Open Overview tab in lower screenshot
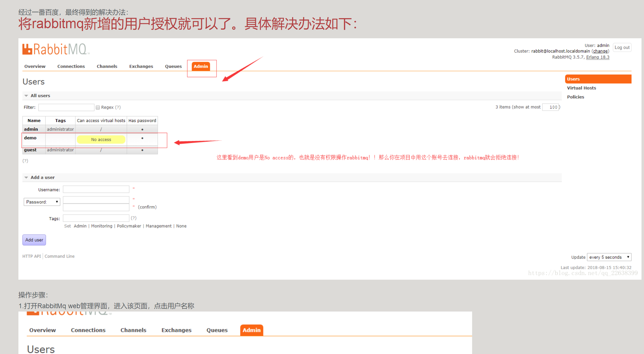This screenshot has height=354, width=644. pyautogui.click(x=42, y=330)
